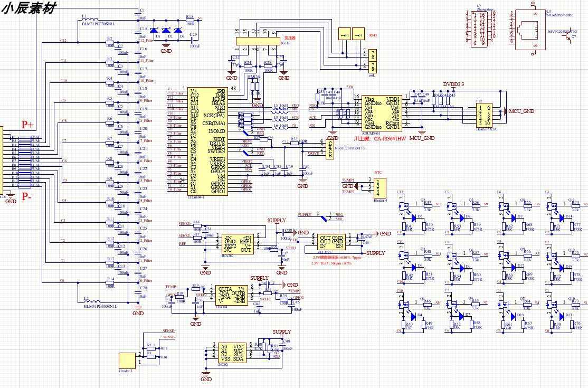Select resistor R47 3.3k
Image resolution: width=588 pixels, height=388 pixels.
(x=428, y=206)
